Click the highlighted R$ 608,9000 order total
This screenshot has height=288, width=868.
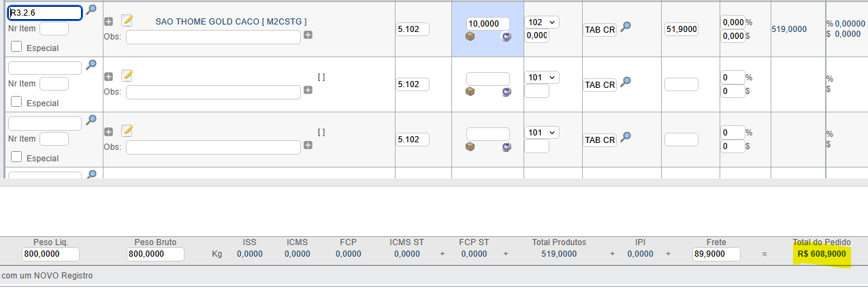tap(821, 254)
